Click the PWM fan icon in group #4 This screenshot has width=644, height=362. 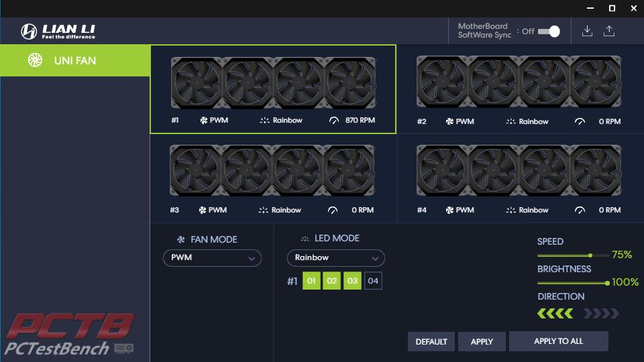pos(449,210)
